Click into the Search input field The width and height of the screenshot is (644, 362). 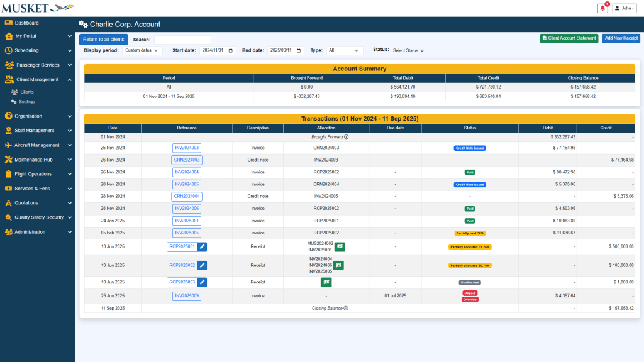click(x=182, y=39)
